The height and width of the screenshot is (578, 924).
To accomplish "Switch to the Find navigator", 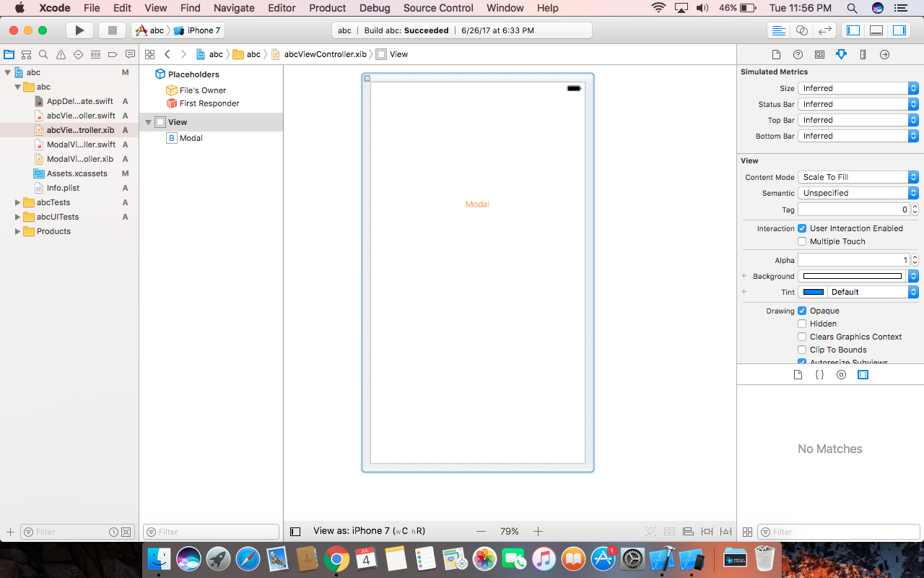I will [x=43, y=54].
